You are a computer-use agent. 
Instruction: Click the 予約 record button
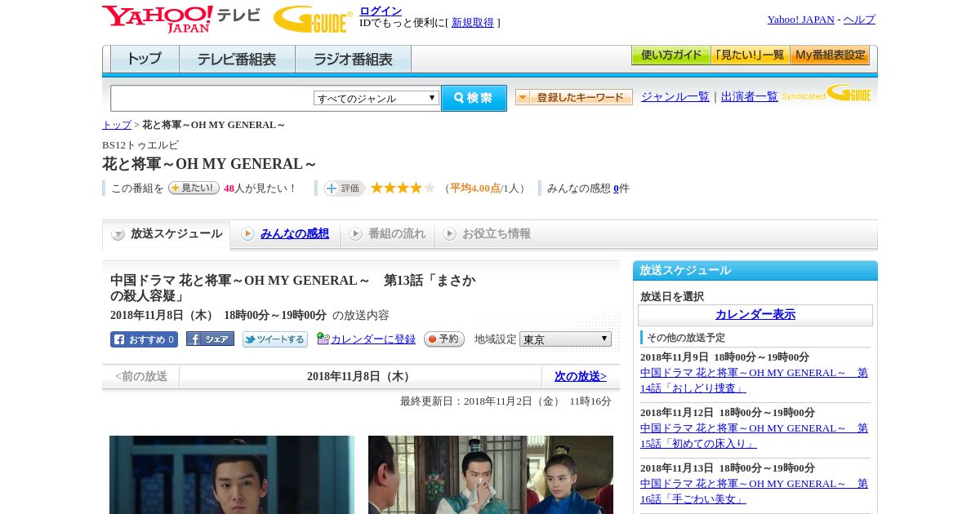pyautogui.click(x=444, y=339)
